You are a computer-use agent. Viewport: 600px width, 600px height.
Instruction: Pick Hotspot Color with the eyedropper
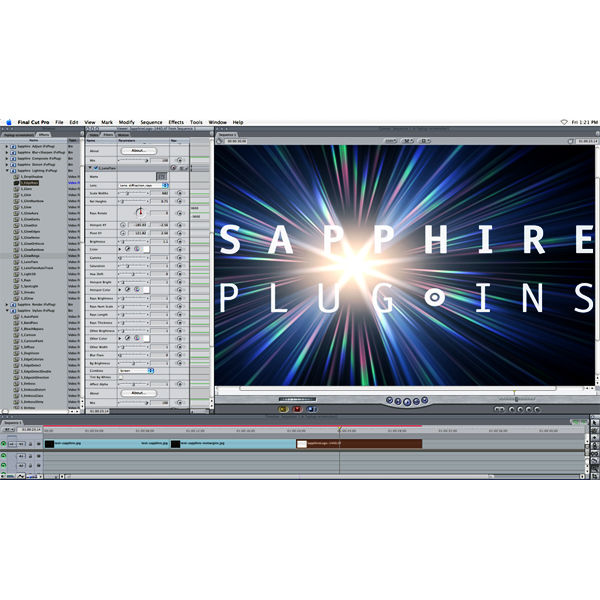coord(128,290)
